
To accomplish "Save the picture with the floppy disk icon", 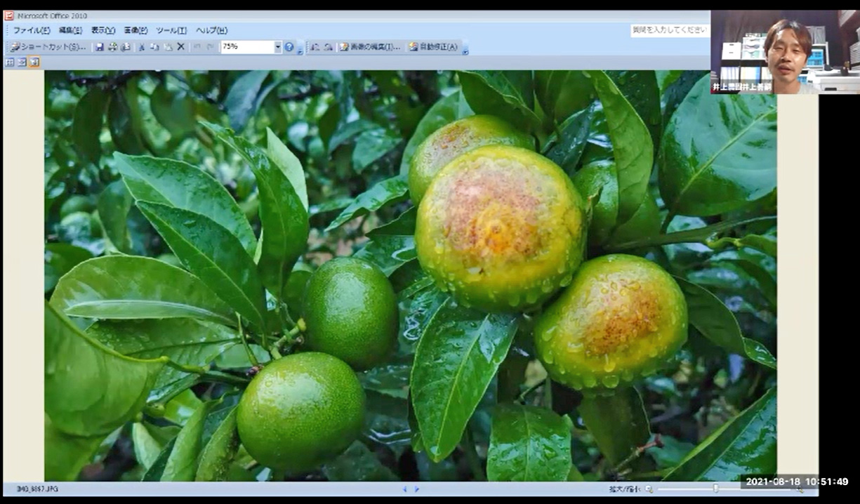I will pos(100,47).
